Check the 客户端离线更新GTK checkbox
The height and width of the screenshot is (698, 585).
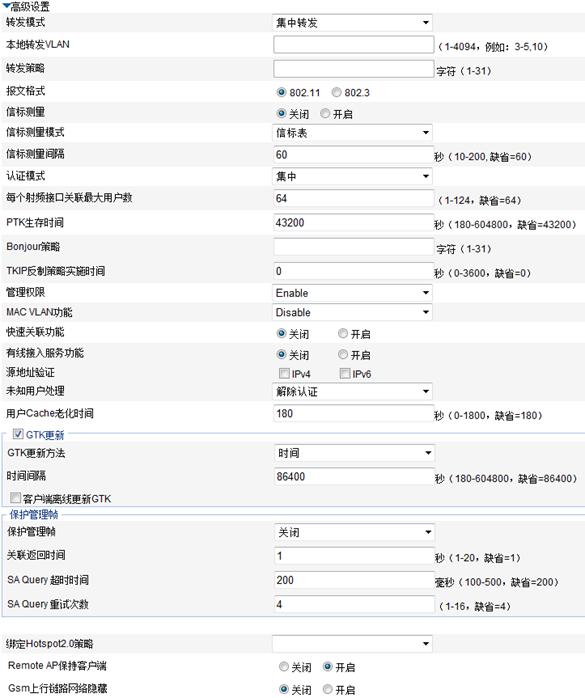pos(16,497)
